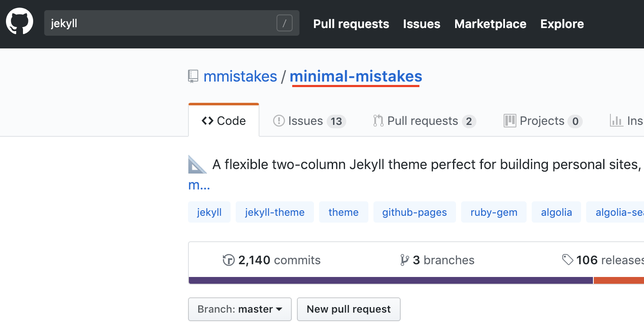
Task: Focus the search field containing 'jekyll'
Action: (x=171, y=23)
